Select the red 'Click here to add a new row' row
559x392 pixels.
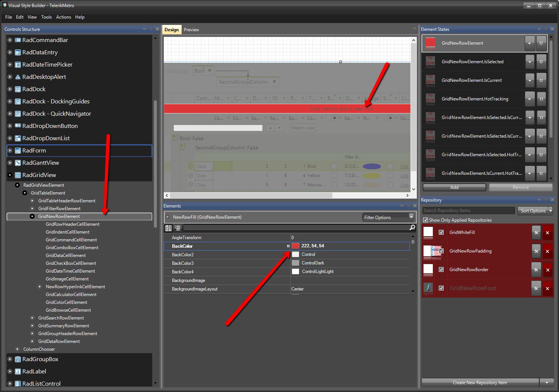click(287, 109)
